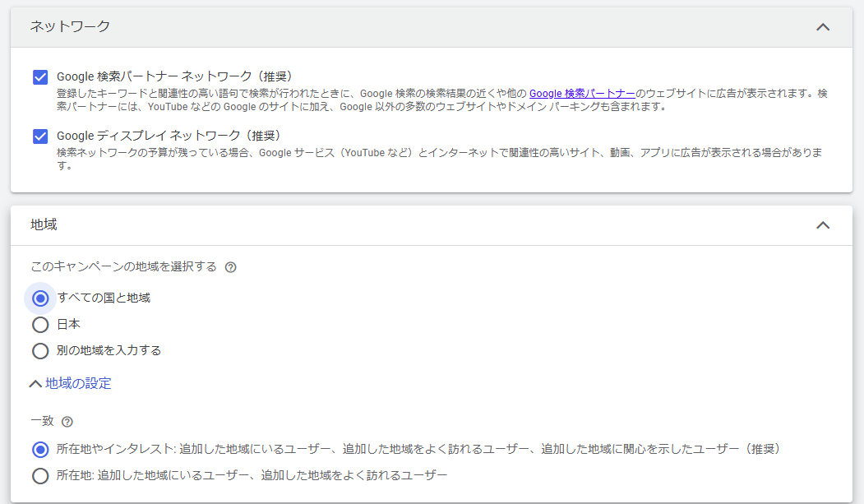Screen dimensions: 864x504
Task: Click the 一致 heading label
Action: 42,421
